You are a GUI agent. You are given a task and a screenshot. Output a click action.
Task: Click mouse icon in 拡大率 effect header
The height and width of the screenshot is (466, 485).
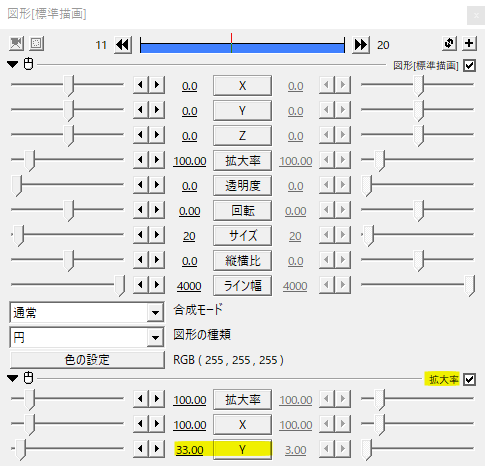click(29, 378)
